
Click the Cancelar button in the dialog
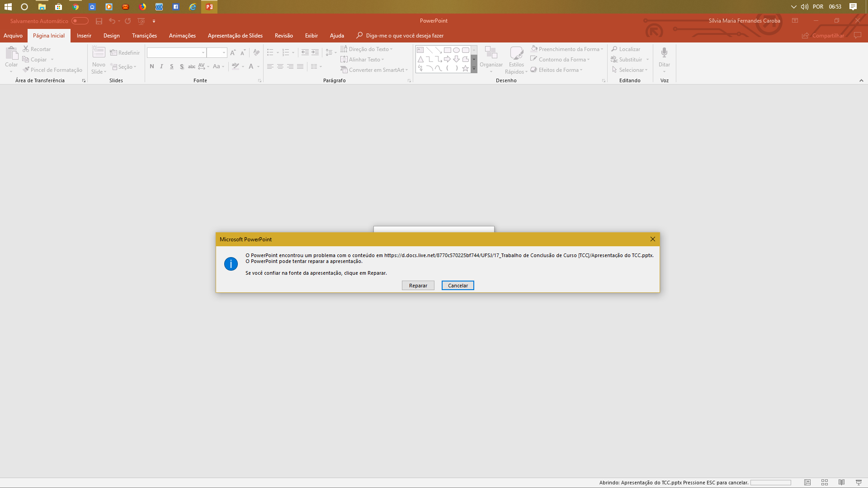tap(458, 286)
